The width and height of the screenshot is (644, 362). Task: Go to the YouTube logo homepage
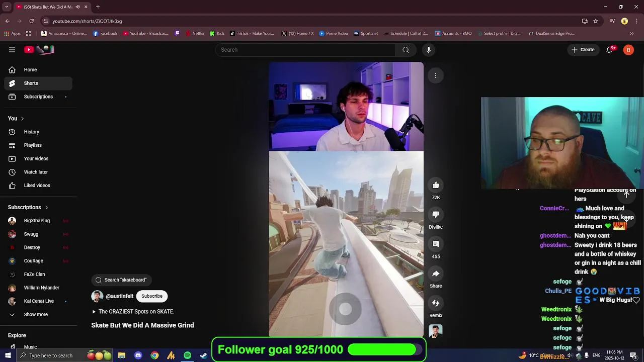pyautogui.click(x=39, y=50)
